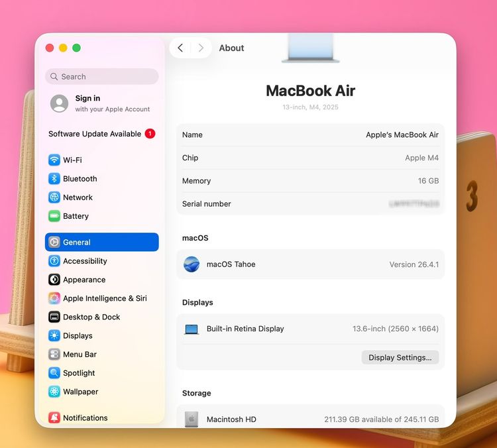Sign in with your Apple Account
Viewport: 497px width, 448px height.
[x=102, y=103]
